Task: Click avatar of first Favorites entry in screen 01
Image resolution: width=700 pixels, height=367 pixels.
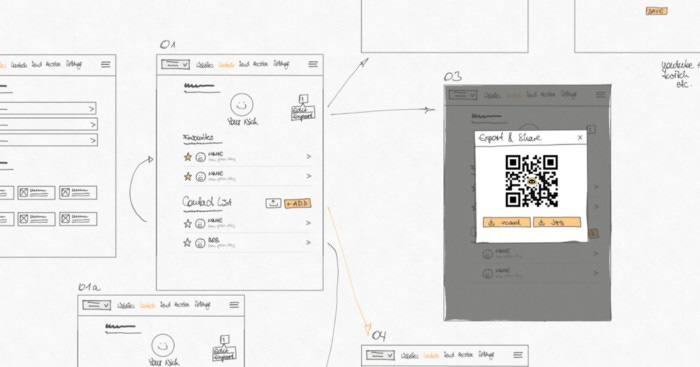Action: [x=201, y=157]
